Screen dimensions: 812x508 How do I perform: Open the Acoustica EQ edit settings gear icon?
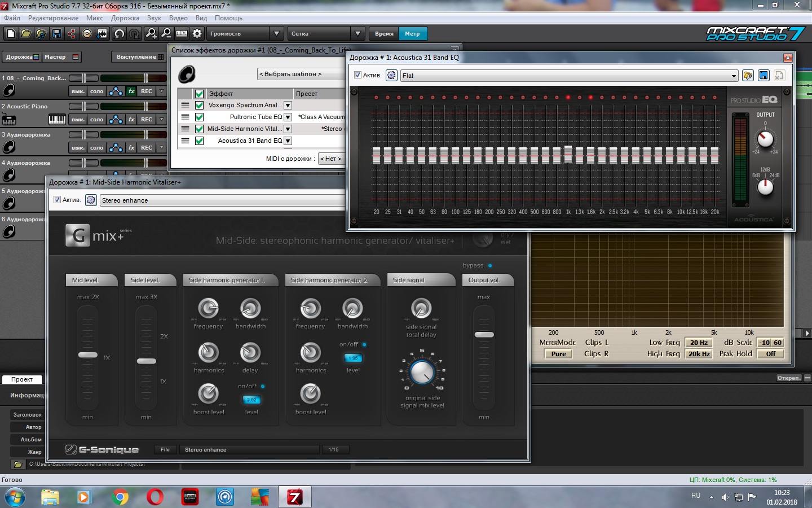(391, 75)
